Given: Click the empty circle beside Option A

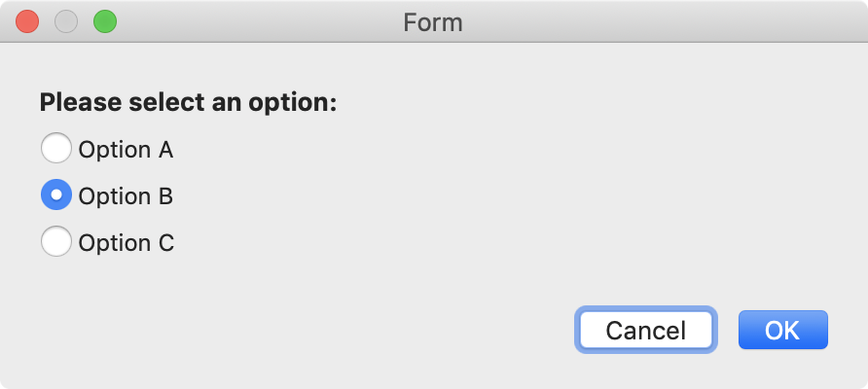Looking at the screenshot, I should [x=55, y=148].
